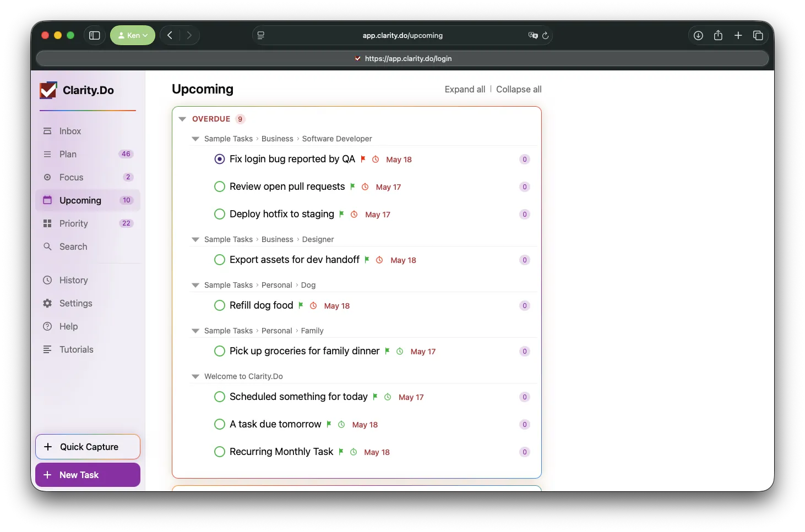Click the translate icon in address bar
The width and height of the screenshot is (805, 532).
(533, 35)
